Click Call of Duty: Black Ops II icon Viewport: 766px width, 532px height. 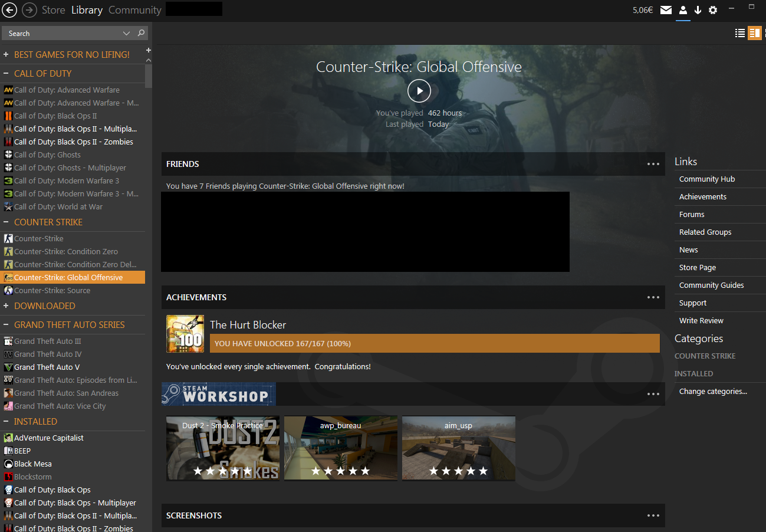[8, 116]
